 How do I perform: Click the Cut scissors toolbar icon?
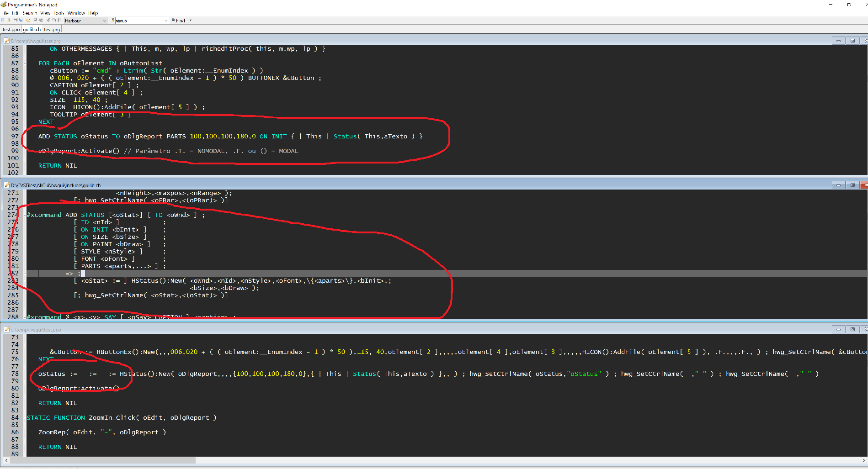[48, 20]
